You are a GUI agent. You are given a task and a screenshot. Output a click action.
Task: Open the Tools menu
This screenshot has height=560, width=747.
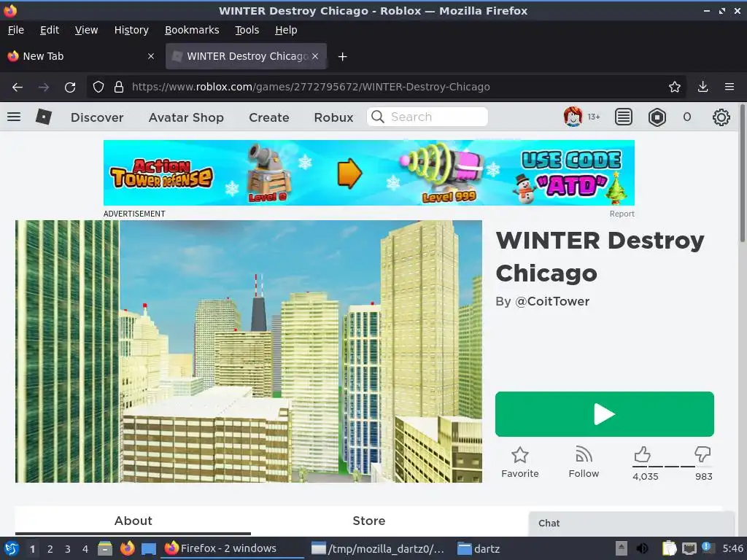(x=247, y=30)
